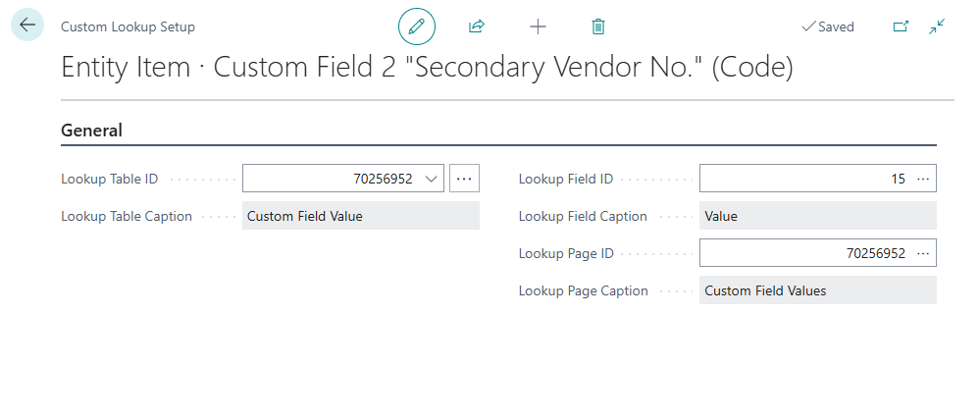Collapse page with diagonal arrows icon
The height and width of the screenshot is (419, 980).
click(x=937, y=26)
